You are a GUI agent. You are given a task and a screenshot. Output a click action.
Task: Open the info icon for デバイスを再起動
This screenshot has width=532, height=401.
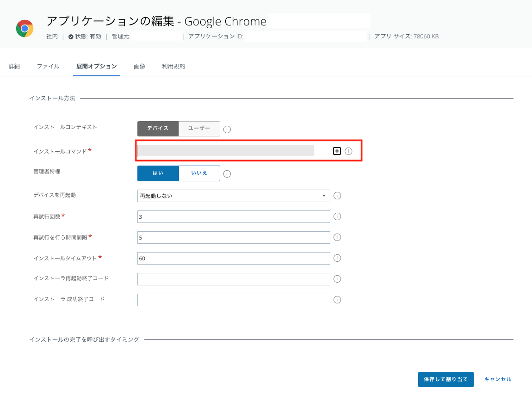click(x=337, y=196)
